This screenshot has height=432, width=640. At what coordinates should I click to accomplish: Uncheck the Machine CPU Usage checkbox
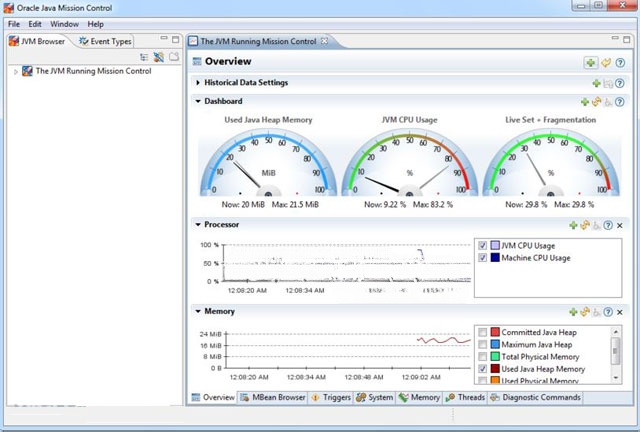click(x=482, y=258)
